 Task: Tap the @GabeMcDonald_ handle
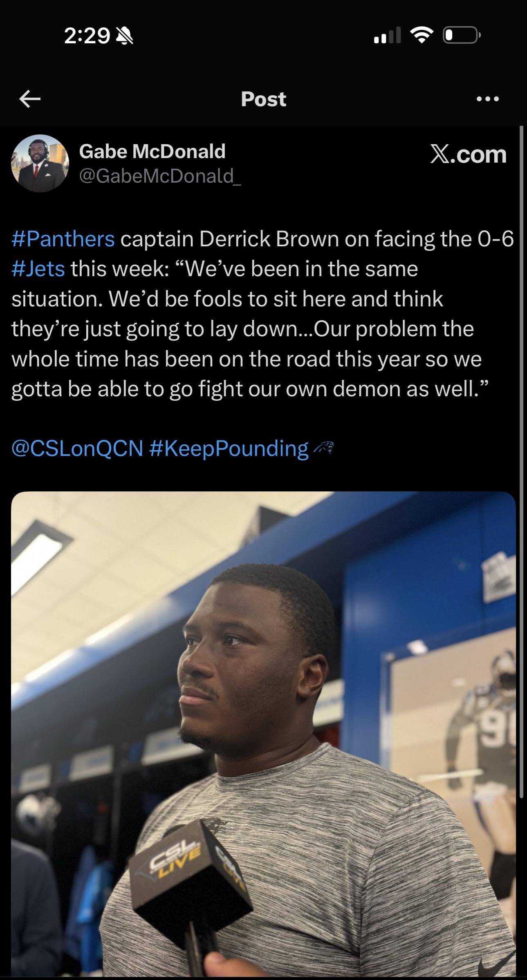click(160, 176)
